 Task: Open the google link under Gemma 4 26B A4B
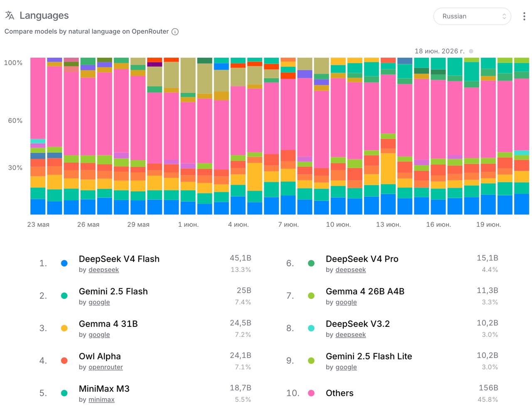point(346,302)
